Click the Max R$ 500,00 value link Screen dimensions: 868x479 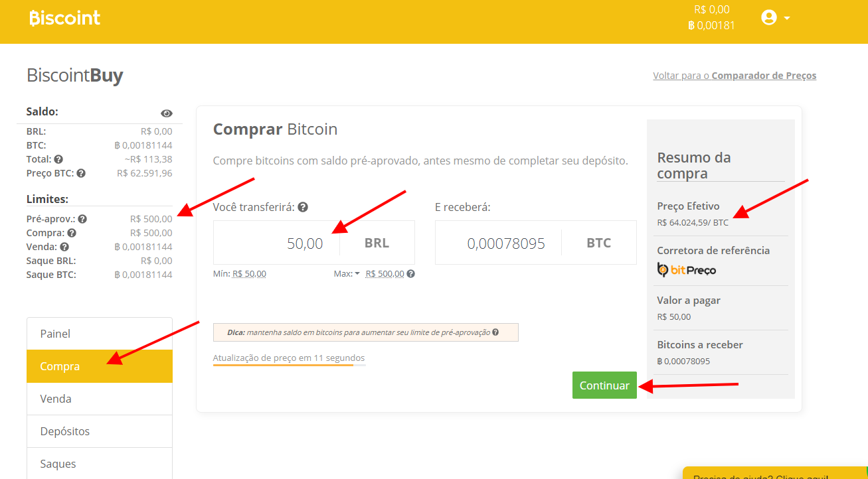click(x=385, y=273)
